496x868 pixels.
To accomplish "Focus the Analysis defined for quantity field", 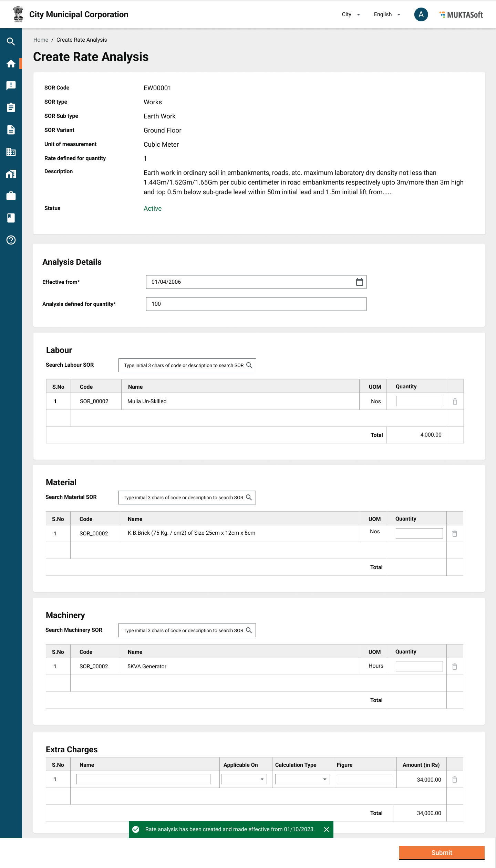I will pyautogui.click(x=256, y=304).
